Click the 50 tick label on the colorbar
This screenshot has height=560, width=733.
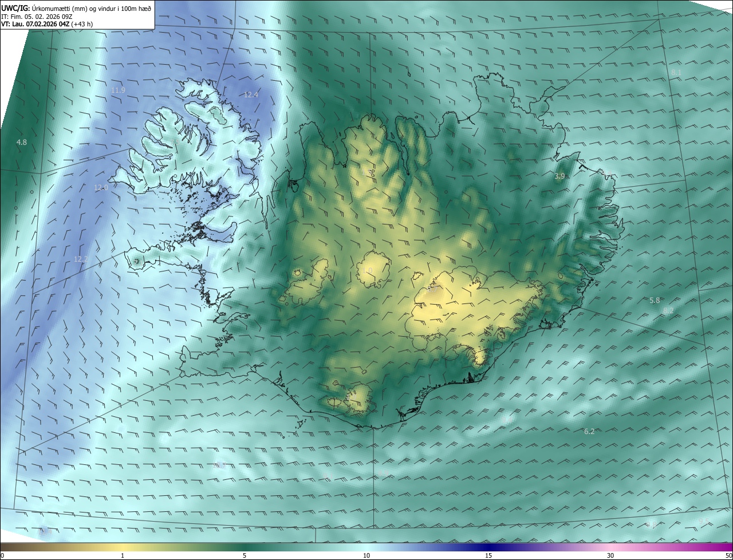click(728, 555)
